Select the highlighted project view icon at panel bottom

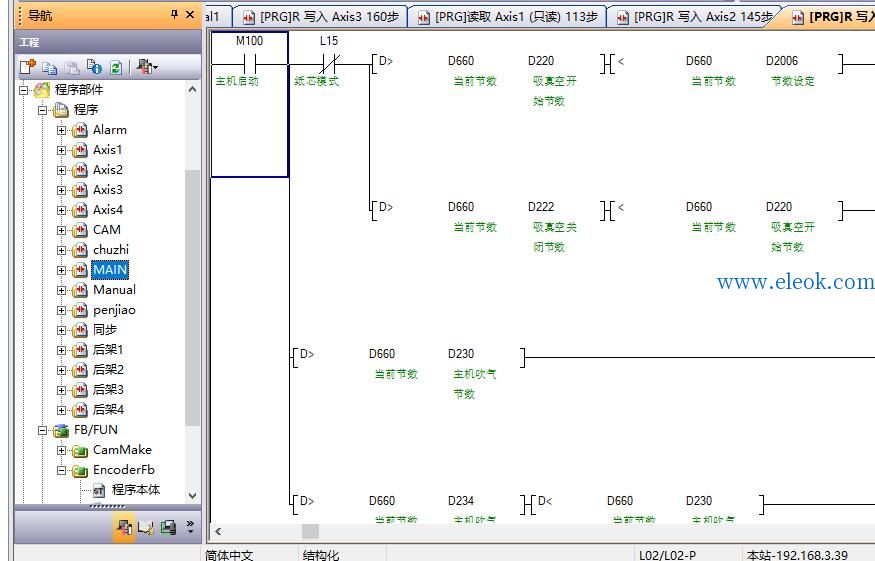tap(124, 527)
